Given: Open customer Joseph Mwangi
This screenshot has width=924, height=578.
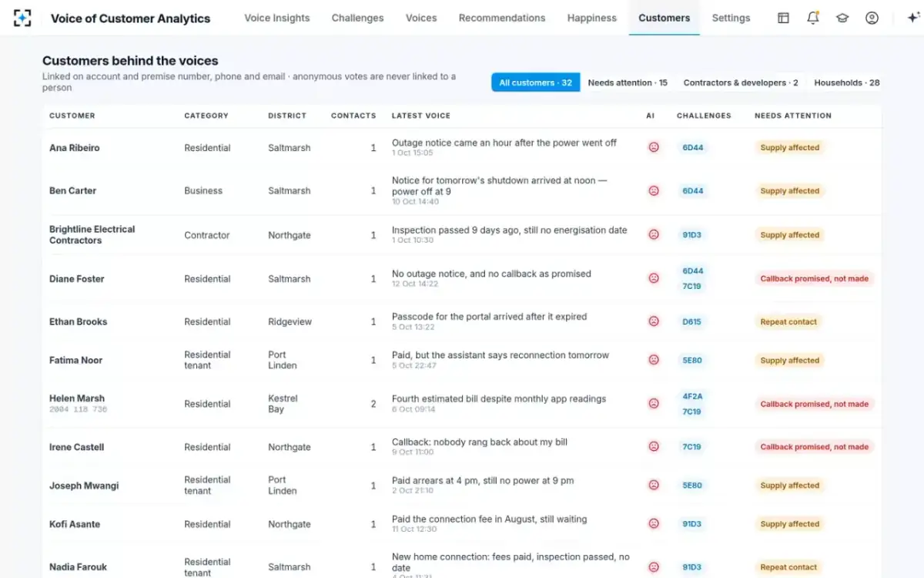Looking at the screenshot, I should point(84,486).
